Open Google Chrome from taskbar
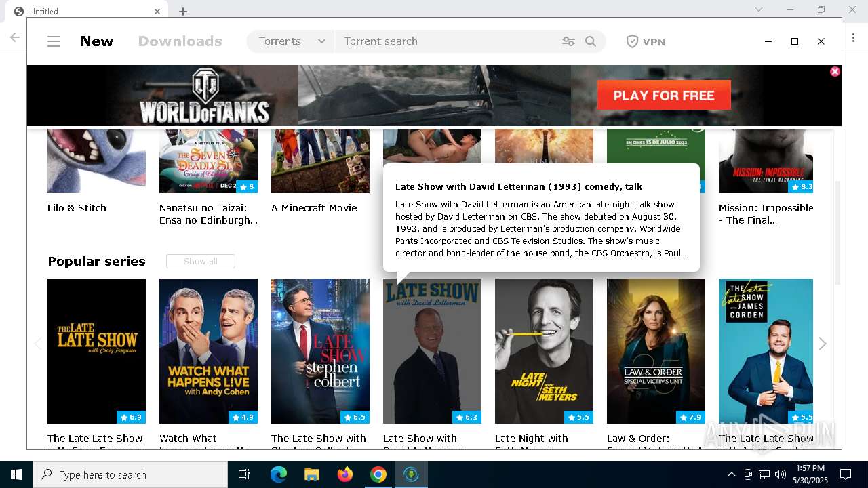This screenshot has width=868, height=488. coord(378,474)
